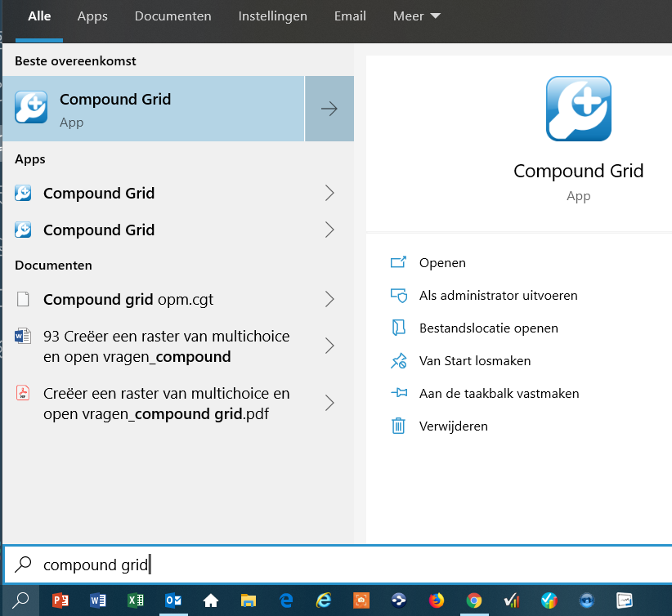Click the shield icon for administrator run
672x616 pixels.
coord(399,295)
